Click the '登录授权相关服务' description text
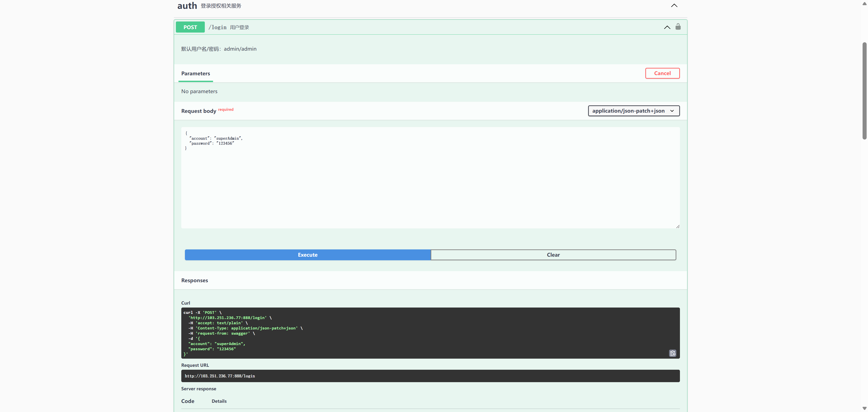Screen dimensions: 868x412 221,6
